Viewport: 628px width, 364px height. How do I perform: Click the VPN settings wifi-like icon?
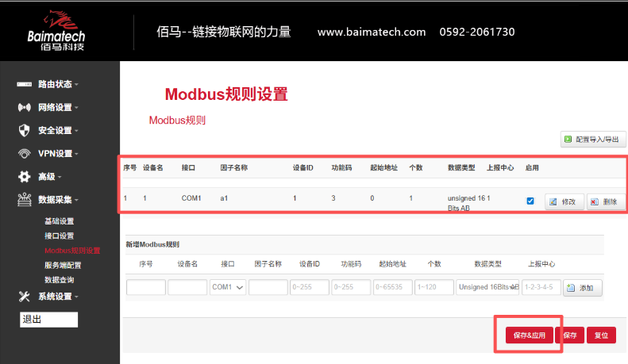click(24, 154)
